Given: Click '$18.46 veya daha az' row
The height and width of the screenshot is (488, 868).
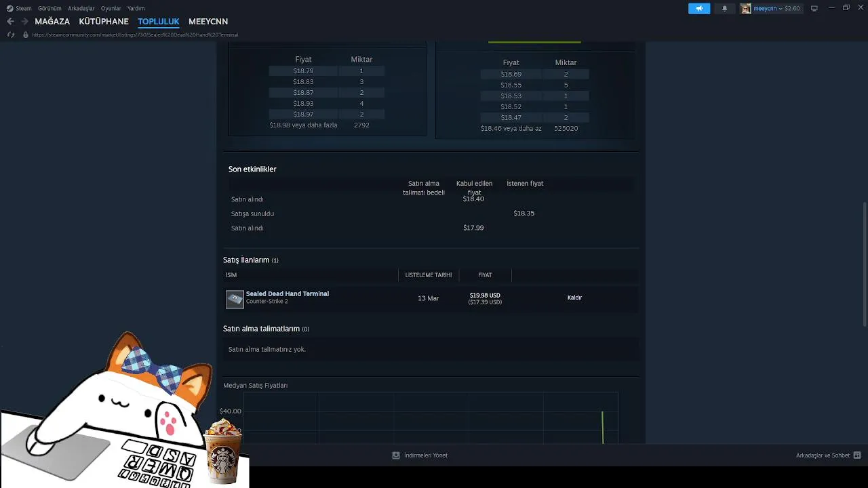Looking at the screenshot, I should click(534, 128).
